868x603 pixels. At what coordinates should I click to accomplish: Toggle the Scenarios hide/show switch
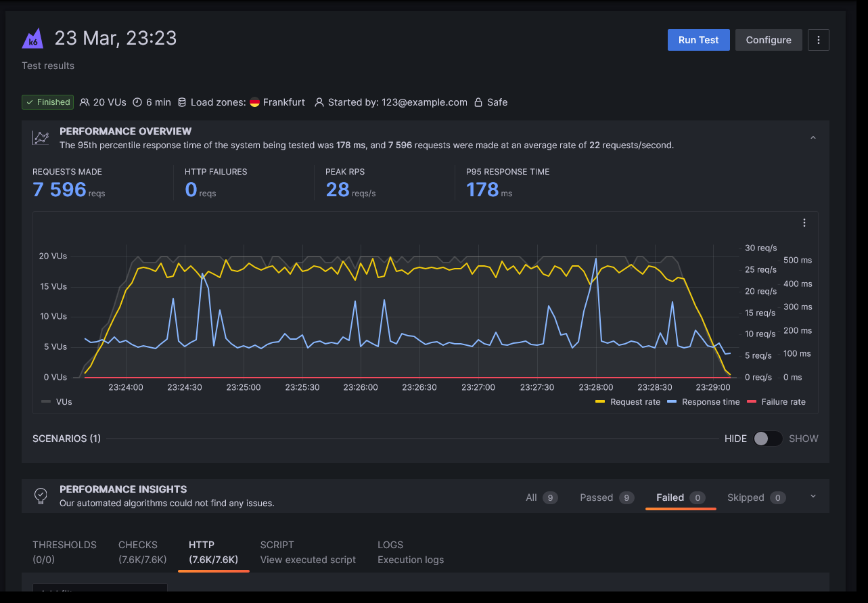pos(768,439)
